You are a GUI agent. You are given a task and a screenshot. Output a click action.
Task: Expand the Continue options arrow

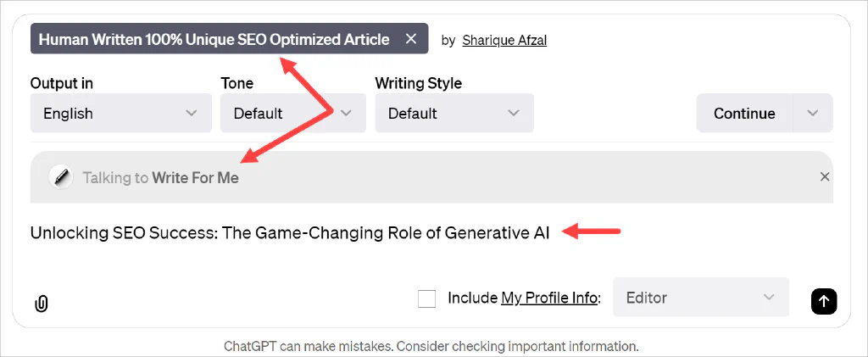pyautogui.click(x=813, y=113)
